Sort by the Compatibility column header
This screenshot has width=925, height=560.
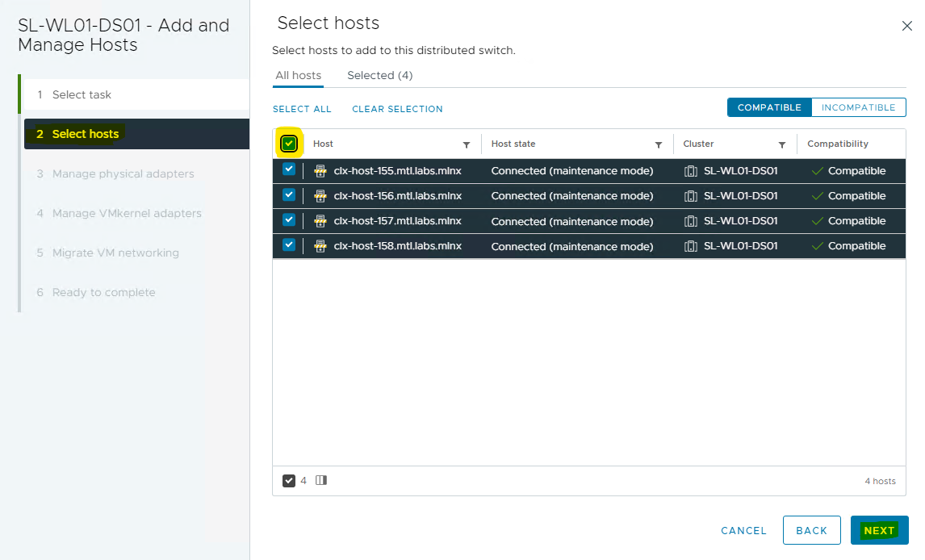pyautogui.click(x=838, y=144)
